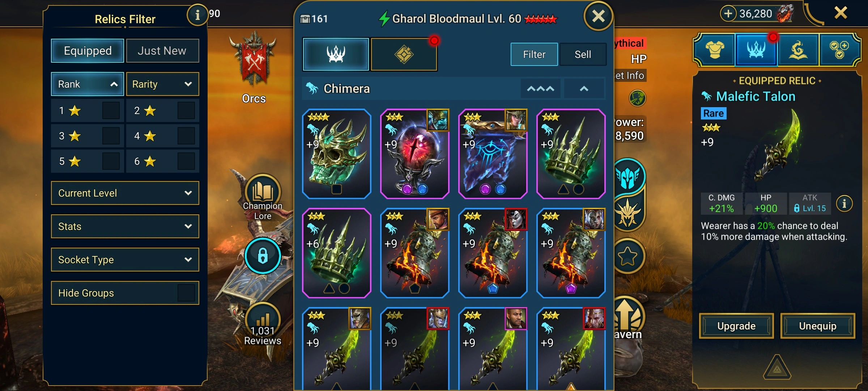Expand the Rarity dropdown

tap(163, 84)
